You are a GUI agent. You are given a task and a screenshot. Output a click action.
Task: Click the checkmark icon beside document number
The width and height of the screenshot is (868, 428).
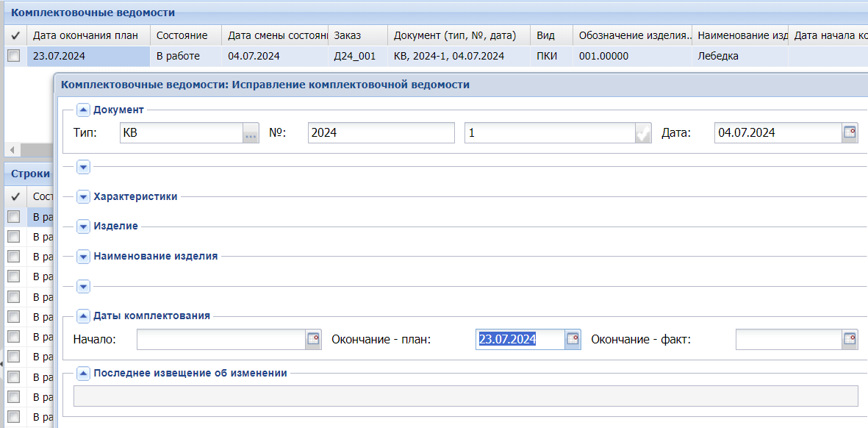pos(643,133)
